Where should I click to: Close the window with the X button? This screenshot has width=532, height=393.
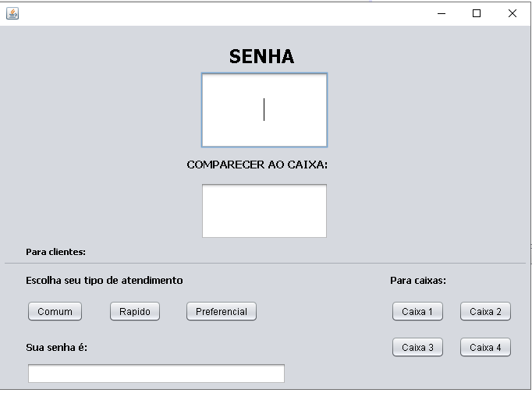tap(512, 13)
